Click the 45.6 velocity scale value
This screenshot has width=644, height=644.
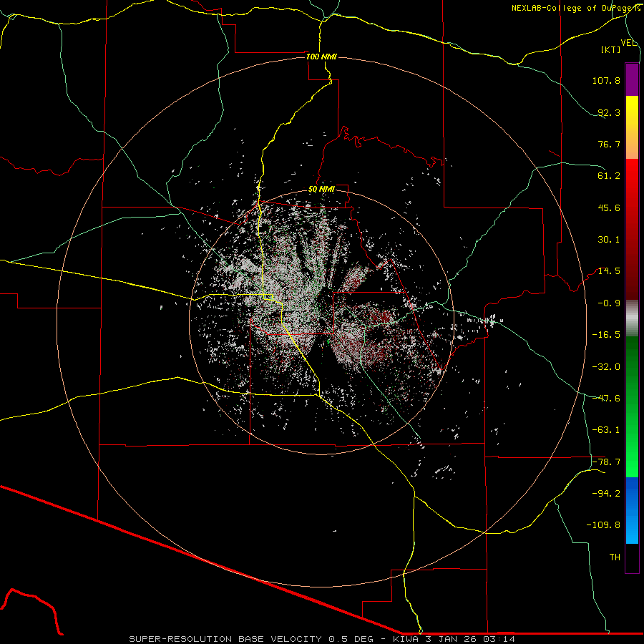tap(609, 208)
